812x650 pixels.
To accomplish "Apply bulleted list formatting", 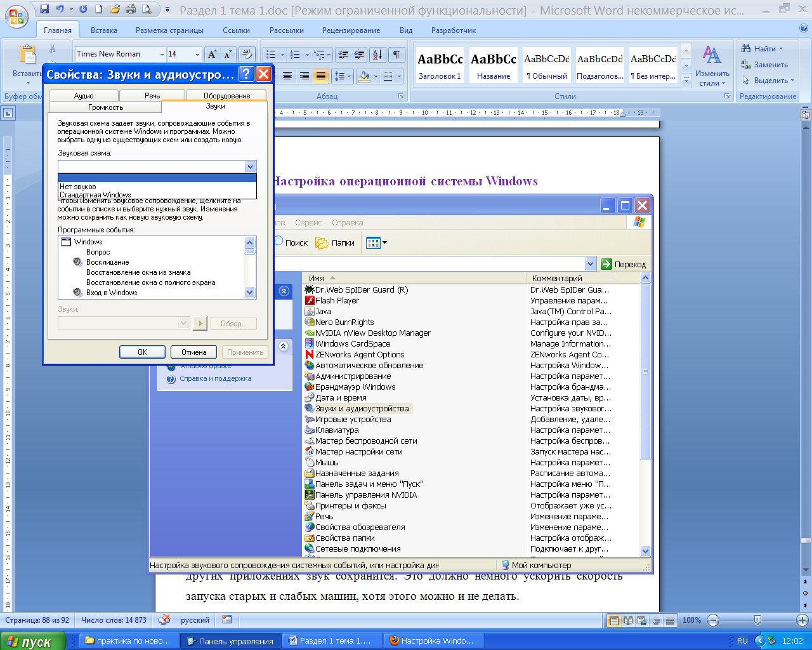I will click(x=271, y=55).
